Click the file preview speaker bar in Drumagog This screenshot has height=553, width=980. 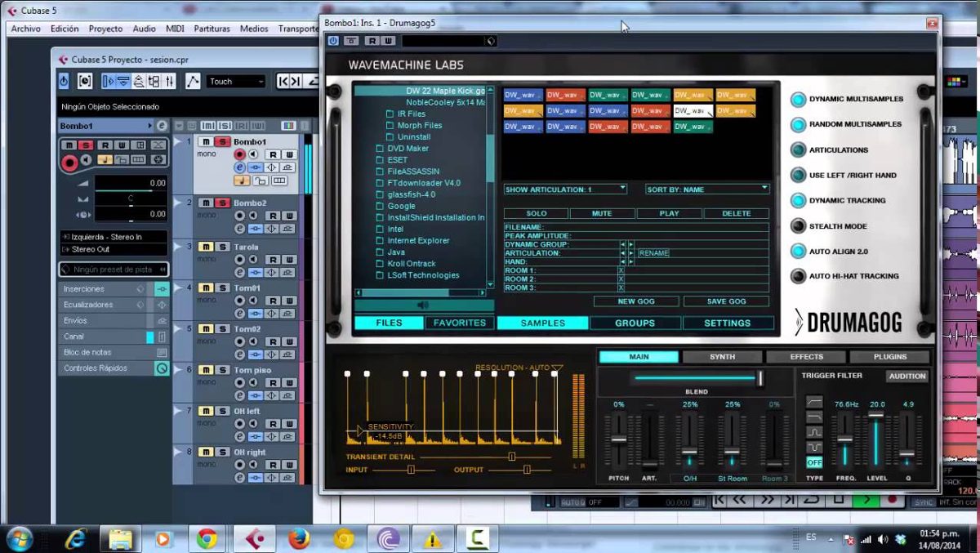click(424, 305)
